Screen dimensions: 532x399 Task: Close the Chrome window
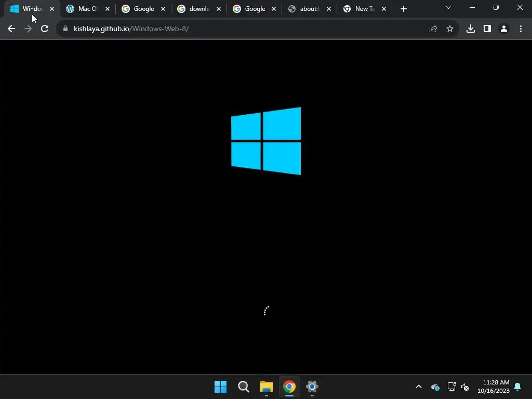tap(520, 7)
